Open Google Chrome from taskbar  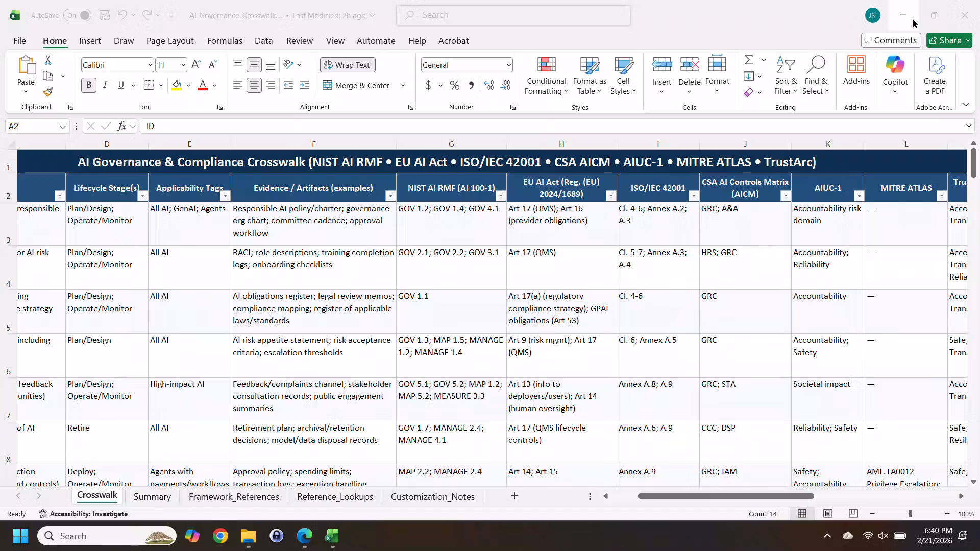(x=220, y=536)
